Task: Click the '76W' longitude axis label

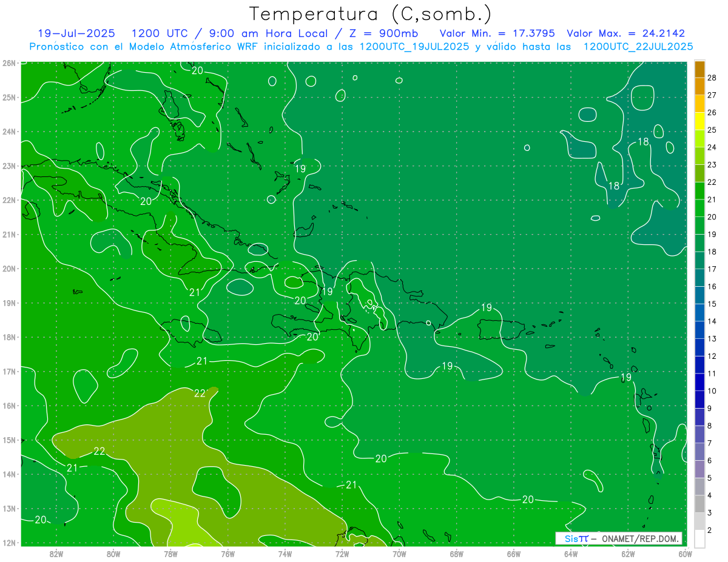Action: (x=227, y=554)
